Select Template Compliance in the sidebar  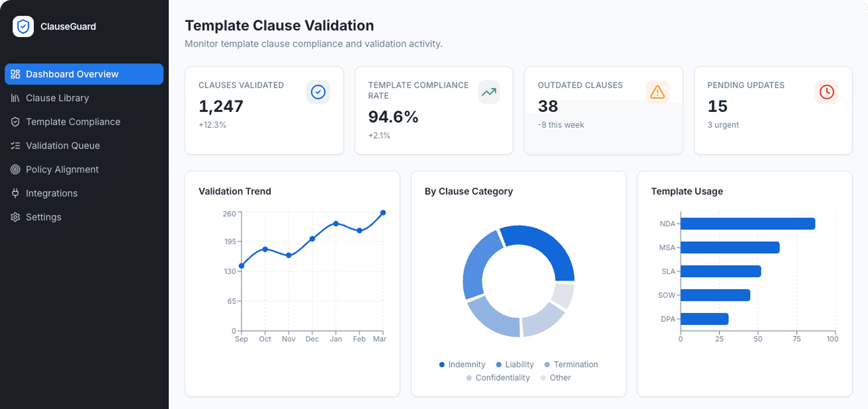point(73,122)
